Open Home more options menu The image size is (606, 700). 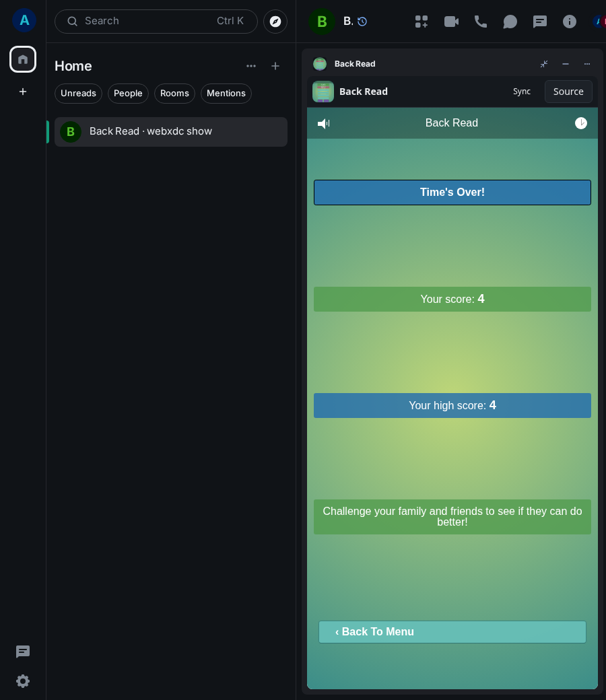tap(251, 66)
